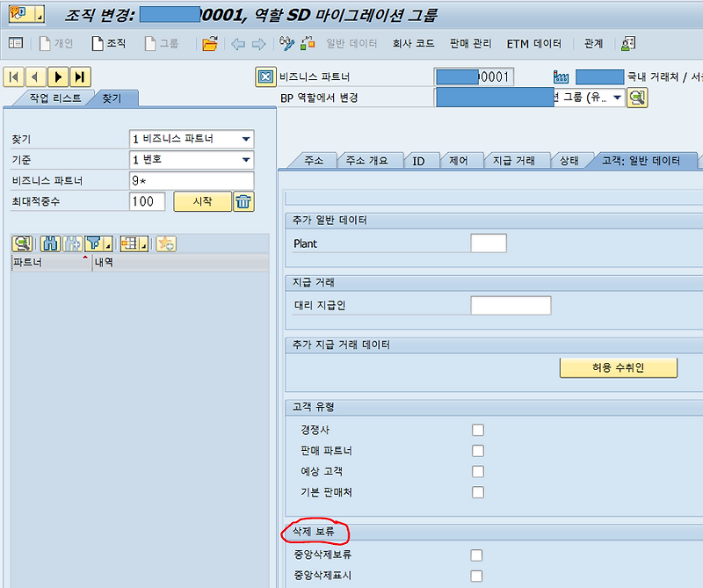Apply a filter to the partner worklist
Viewport: 703px width, 588px height.
click(91, 243)
